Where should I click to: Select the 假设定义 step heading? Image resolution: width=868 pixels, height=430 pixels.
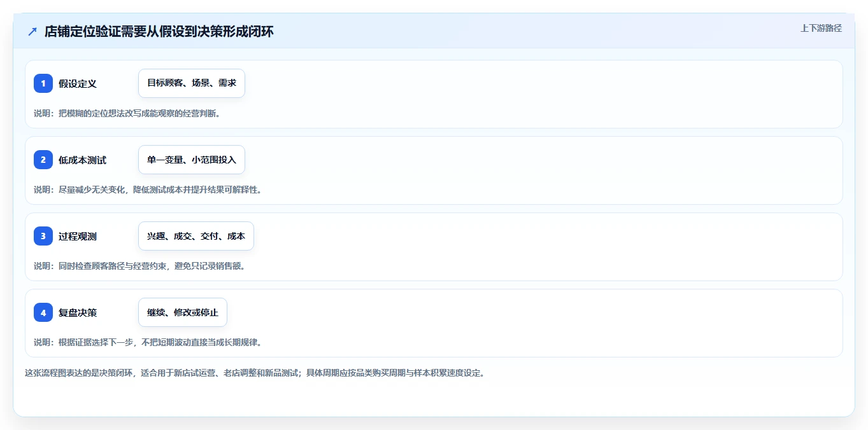tap(78, 83)
